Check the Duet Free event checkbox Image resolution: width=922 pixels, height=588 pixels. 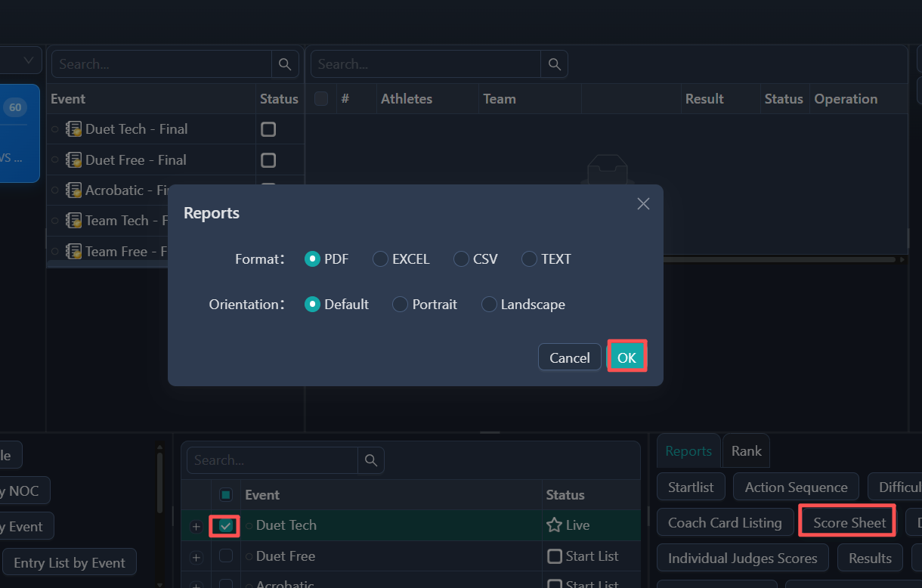pos(225,556)
